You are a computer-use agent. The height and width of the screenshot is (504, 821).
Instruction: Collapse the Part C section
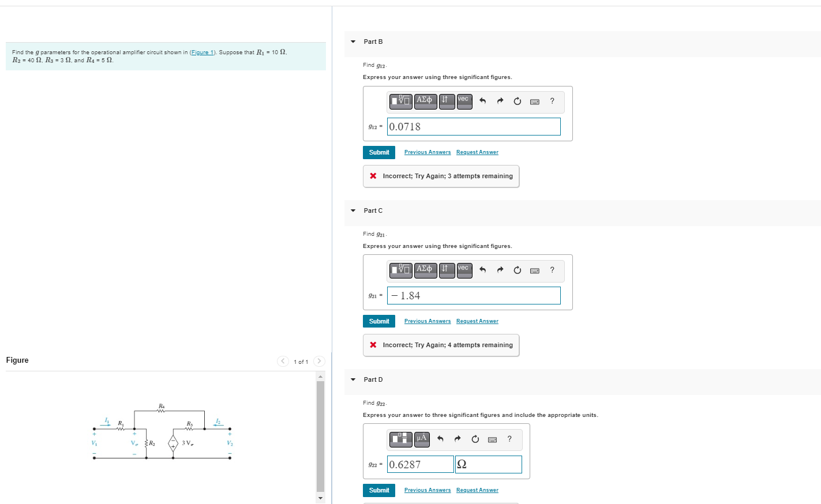pyautogui.click(x=353, y=210)
